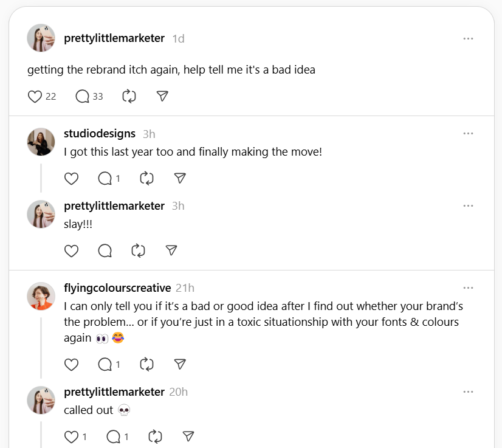Reply to the 'slay!!!' comment
The width and height of the screenshot is (502, 448).
(105, 250)
